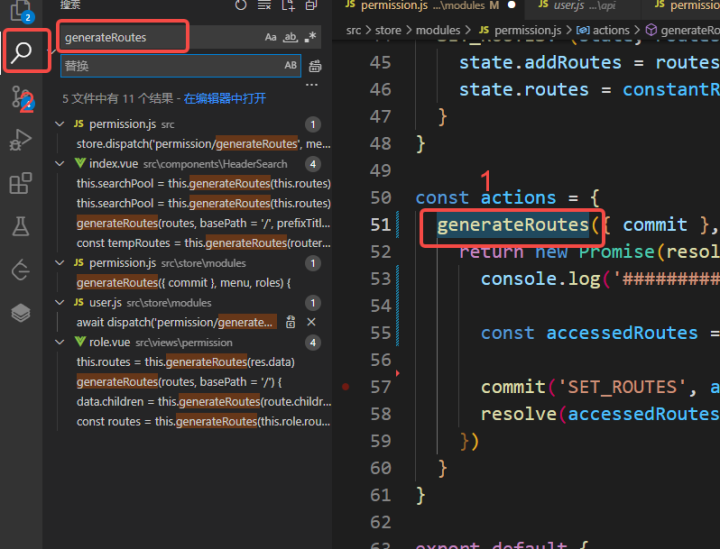
Task: Click 'generateRoutes' on editor line 51
Action: [512, 225]
